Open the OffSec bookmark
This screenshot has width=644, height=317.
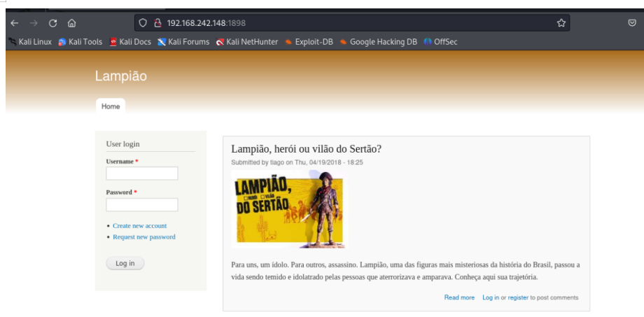441,42
